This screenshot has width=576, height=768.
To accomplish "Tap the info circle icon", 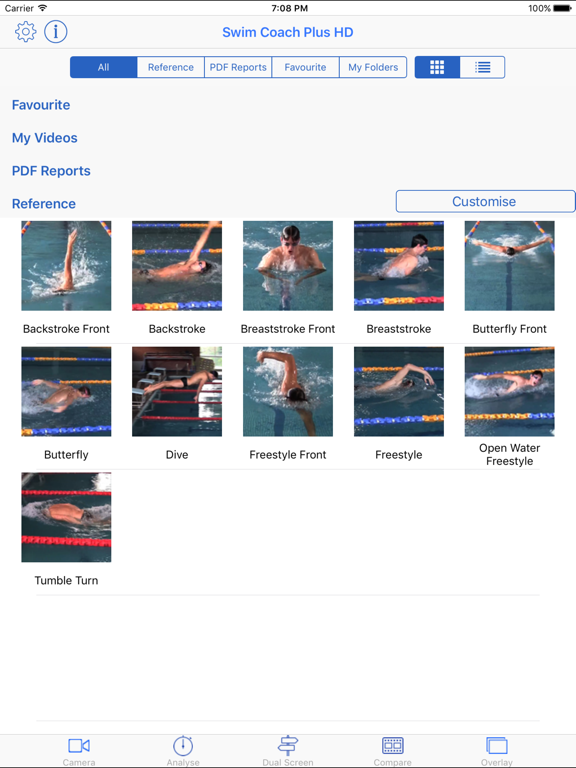I will (56, 32).
